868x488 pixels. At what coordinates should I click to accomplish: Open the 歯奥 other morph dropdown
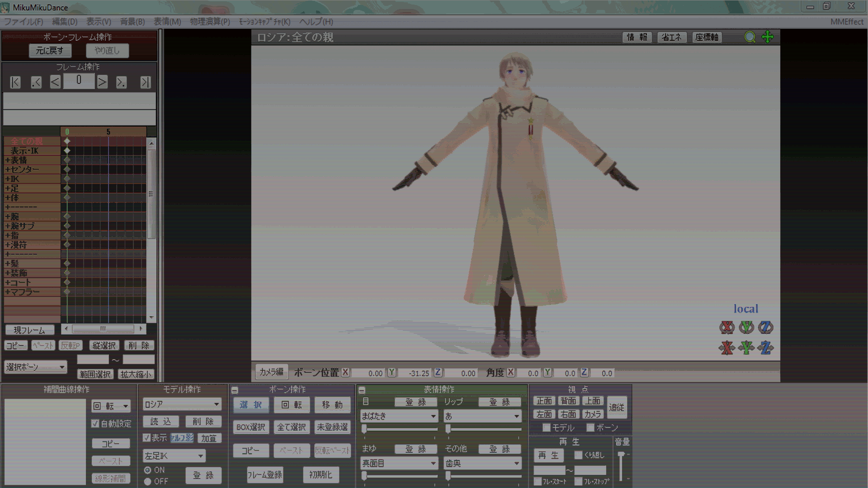pos(482,463)
